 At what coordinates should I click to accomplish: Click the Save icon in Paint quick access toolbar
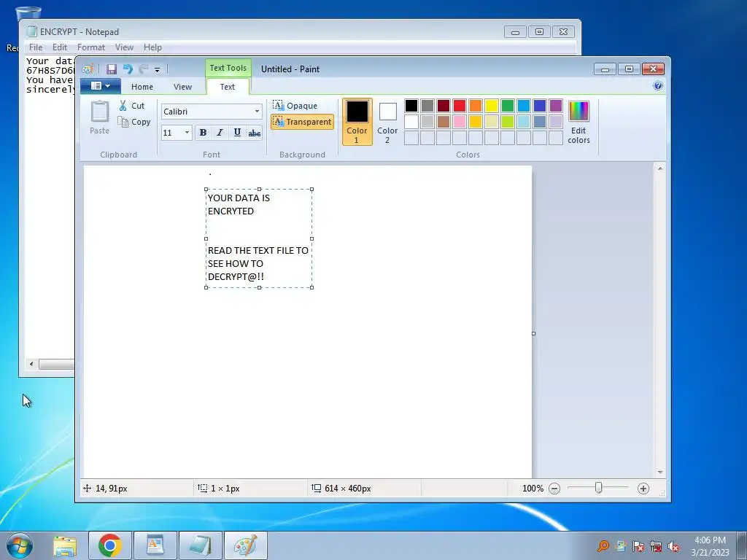pos(111,69)
